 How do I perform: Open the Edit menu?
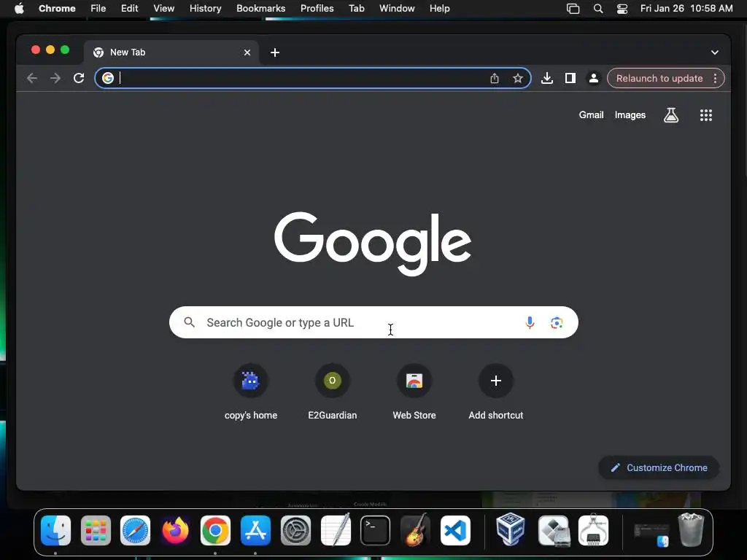tap(129, 9)
